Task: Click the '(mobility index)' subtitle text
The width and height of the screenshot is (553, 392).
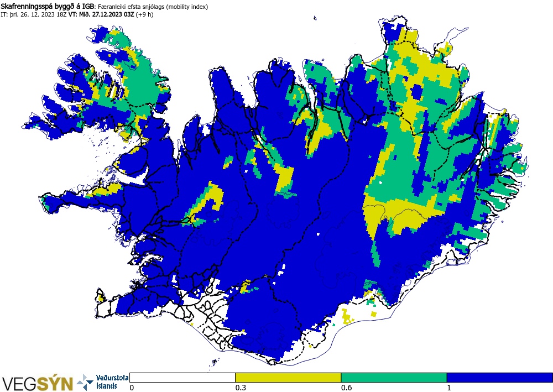Action: (x=187, y=7)
